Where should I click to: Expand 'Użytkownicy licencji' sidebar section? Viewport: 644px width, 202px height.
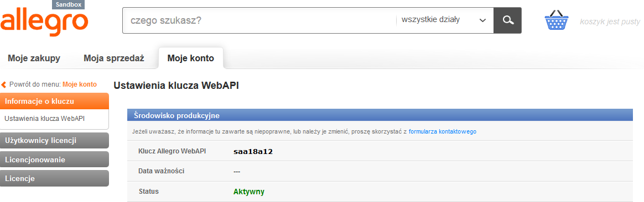tap(54, 141)
